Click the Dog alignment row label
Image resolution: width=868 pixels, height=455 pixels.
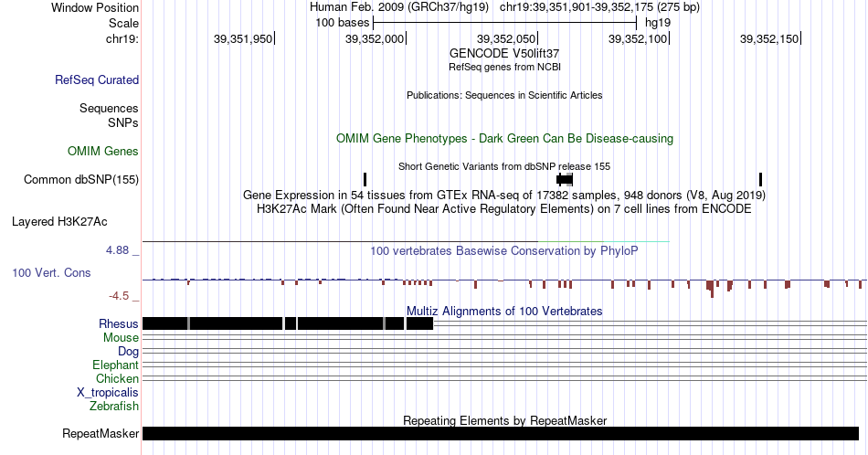(128, 352)
